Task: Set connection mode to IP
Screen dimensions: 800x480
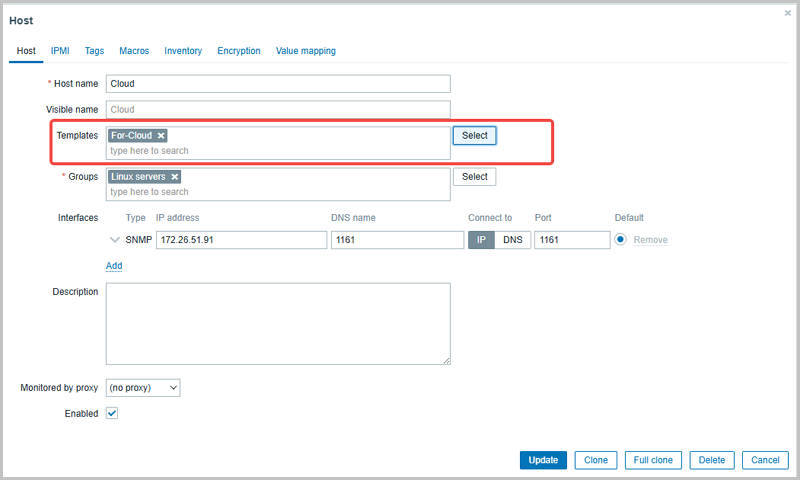Action: pyautogui.click(x=481, y=240)
